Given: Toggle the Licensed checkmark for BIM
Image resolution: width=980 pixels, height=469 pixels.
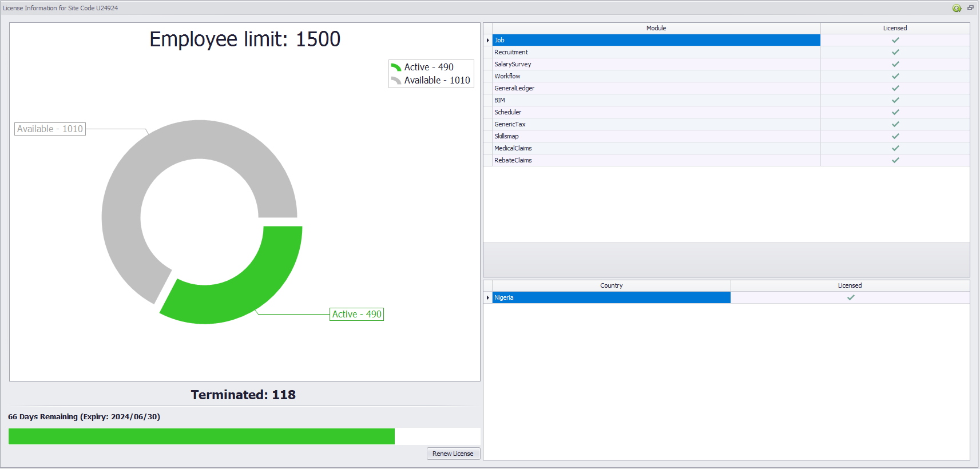Looking at the screenshot, I should (x=895, y=100).
